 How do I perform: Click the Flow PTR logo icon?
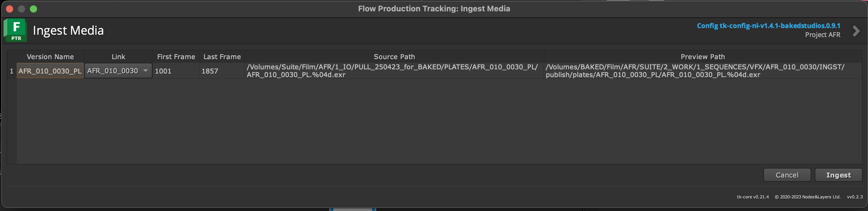pos(16,30)
